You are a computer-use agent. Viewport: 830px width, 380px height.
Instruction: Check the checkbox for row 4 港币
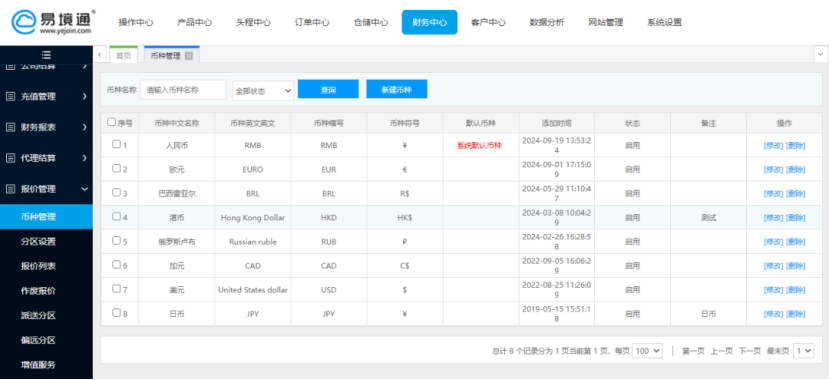point(116,216)
